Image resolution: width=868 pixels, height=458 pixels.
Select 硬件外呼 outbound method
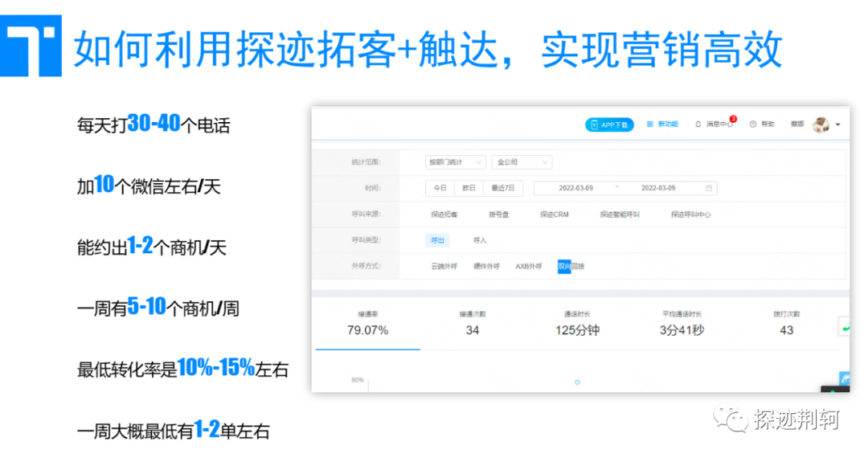[x=486, y=267]
